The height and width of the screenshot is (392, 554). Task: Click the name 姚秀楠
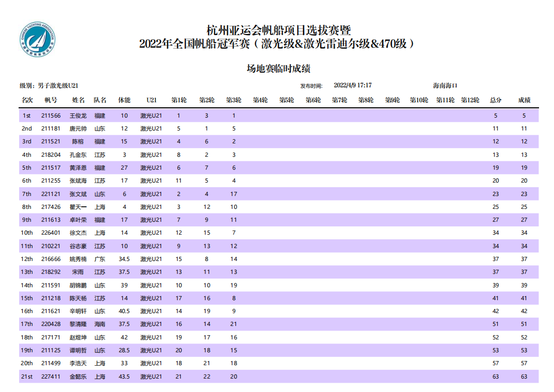[78, 259]
